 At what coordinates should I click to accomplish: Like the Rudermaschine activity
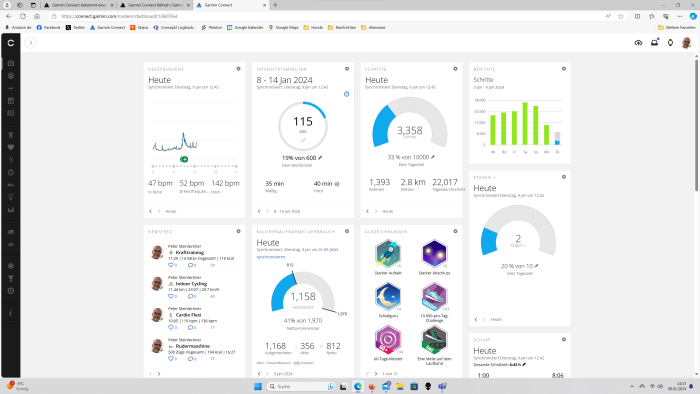point(171,359)
